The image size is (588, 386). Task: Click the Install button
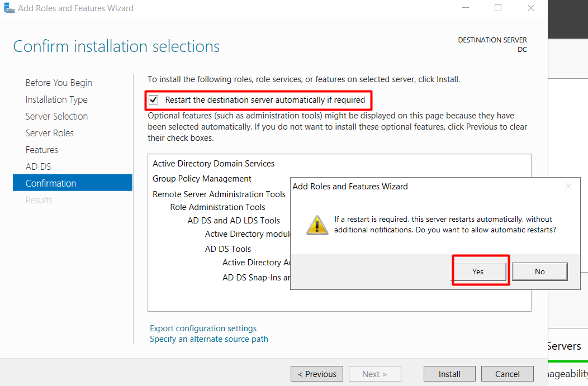[x=449, y=374]
